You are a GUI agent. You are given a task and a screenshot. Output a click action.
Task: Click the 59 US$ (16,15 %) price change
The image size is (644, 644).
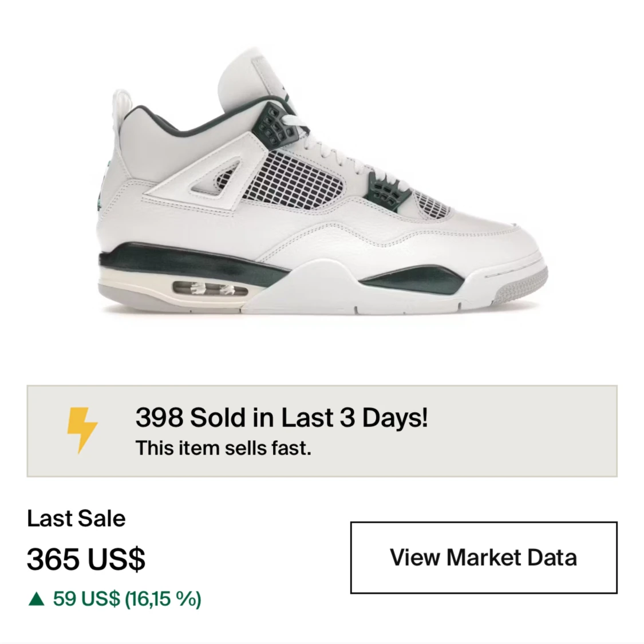point(127,599)
